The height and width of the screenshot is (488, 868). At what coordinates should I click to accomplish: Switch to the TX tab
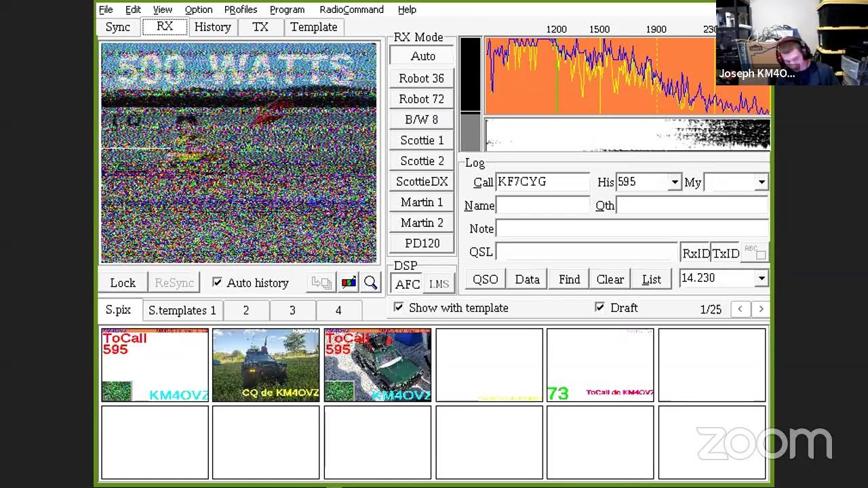[260, 27]
